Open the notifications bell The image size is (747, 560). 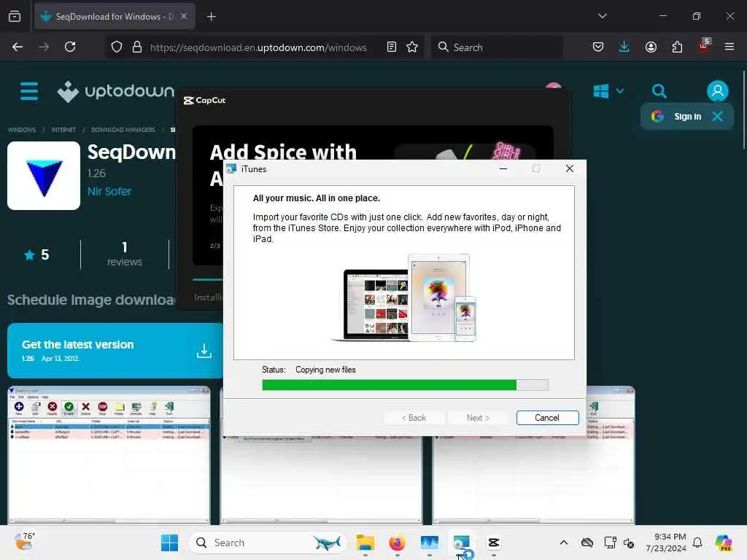(697, 542)
